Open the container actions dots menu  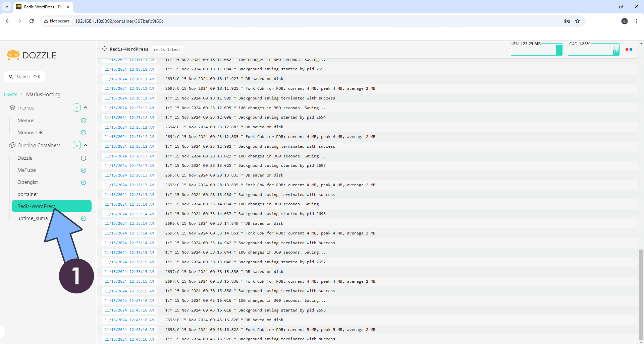coord(629,49)
